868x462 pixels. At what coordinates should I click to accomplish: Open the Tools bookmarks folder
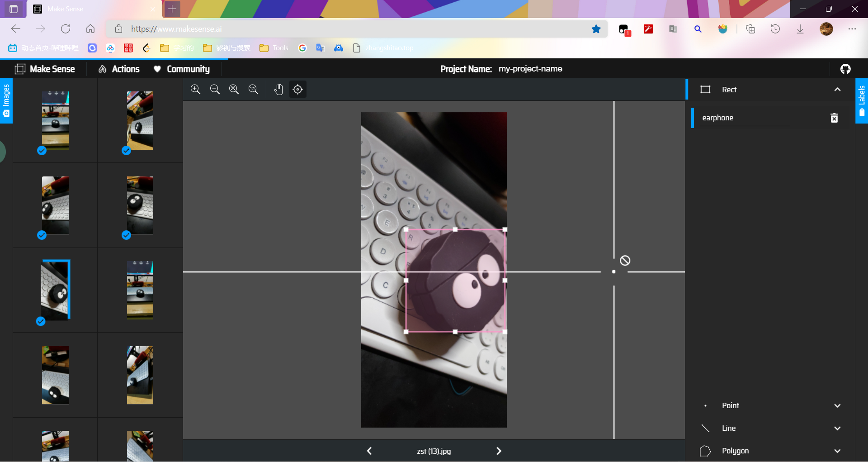(274, 48)
